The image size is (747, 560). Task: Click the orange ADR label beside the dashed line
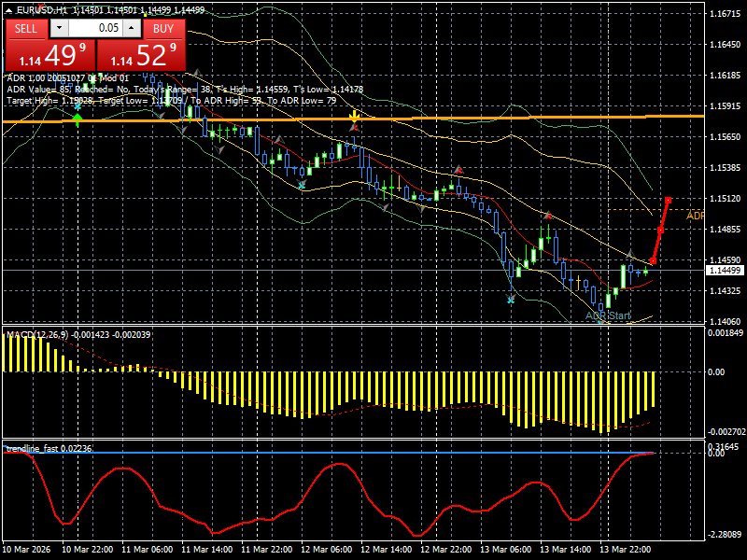695,216
